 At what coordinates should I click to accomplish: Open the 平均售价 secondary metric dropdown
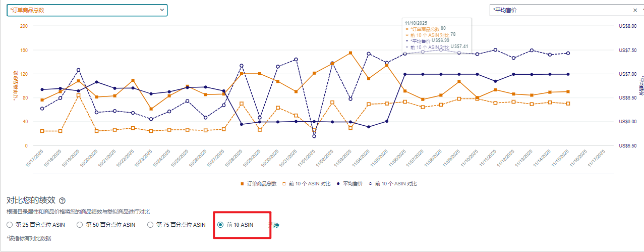[x=560, y=10]
